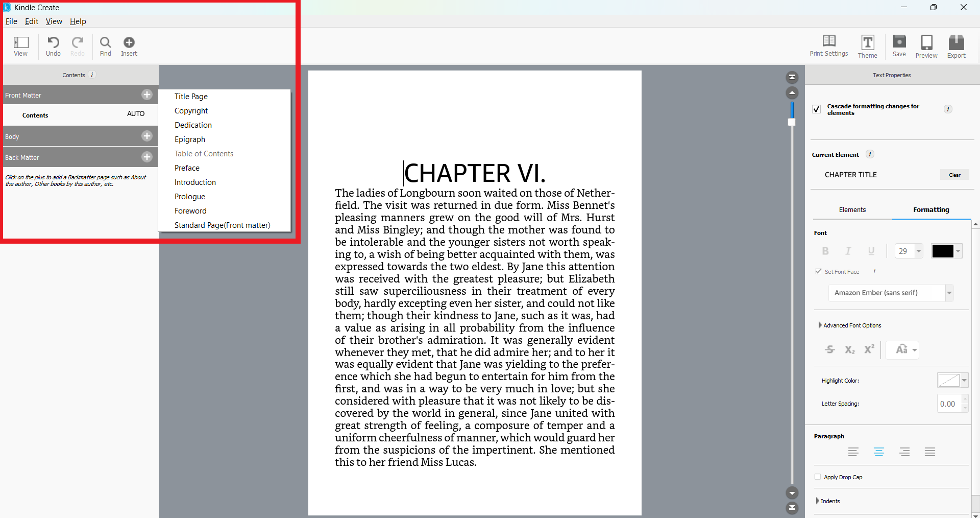Switch to the Elements tab
Viewport: 980px width, 518px height.
pos(852,210)
